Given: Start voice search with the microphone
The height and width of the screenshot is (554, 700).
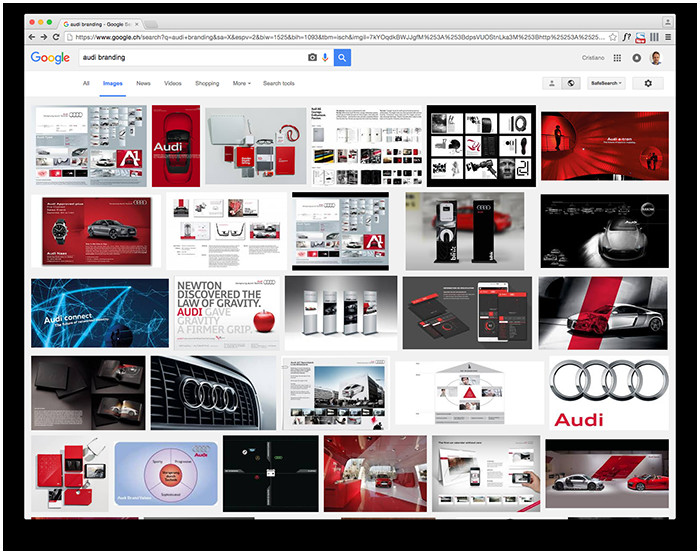Looking at the screenshot, I should pos(325,57).
